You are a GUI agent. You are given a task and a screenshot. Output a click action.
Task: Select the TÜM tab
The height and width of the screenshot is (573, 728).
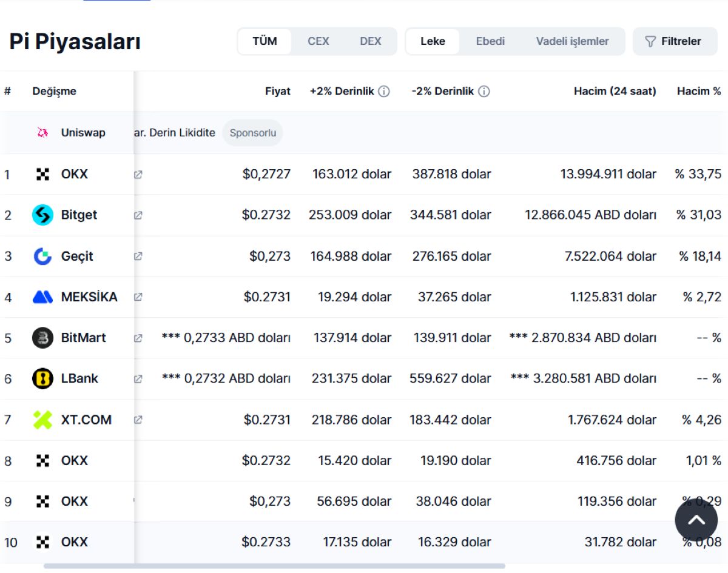265,41
